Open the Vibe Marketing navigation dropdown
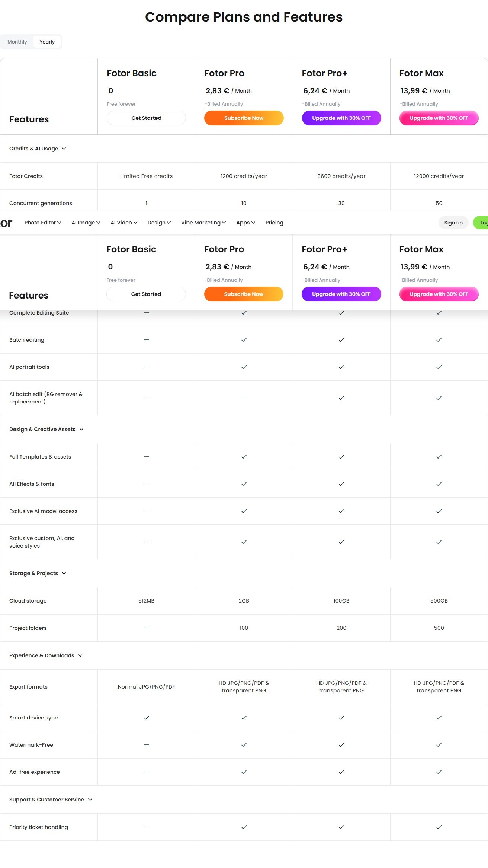 click(x=203, y=223)
